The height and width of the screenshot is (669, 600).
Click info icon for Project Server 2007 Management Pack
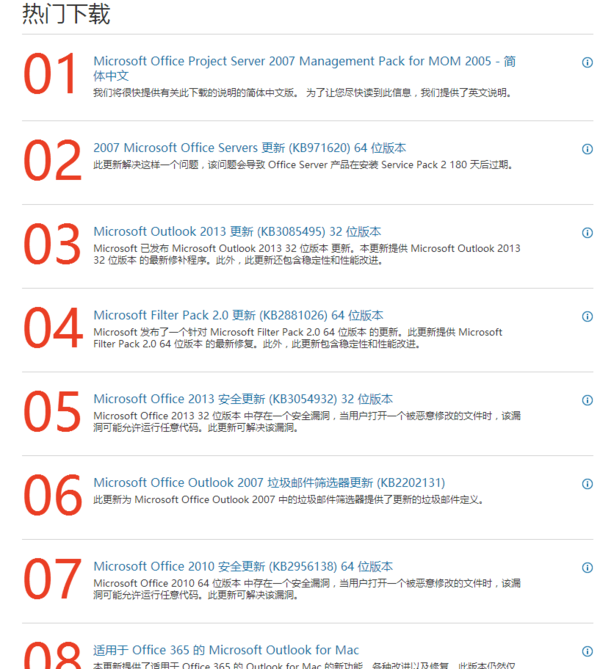pos(587,62)
